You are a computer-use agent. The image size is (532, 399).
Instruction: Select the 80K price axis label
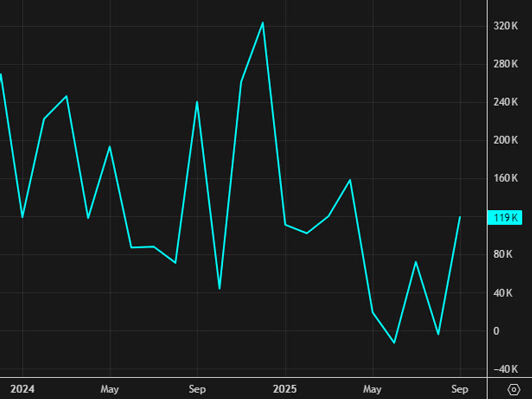point(503,255)
